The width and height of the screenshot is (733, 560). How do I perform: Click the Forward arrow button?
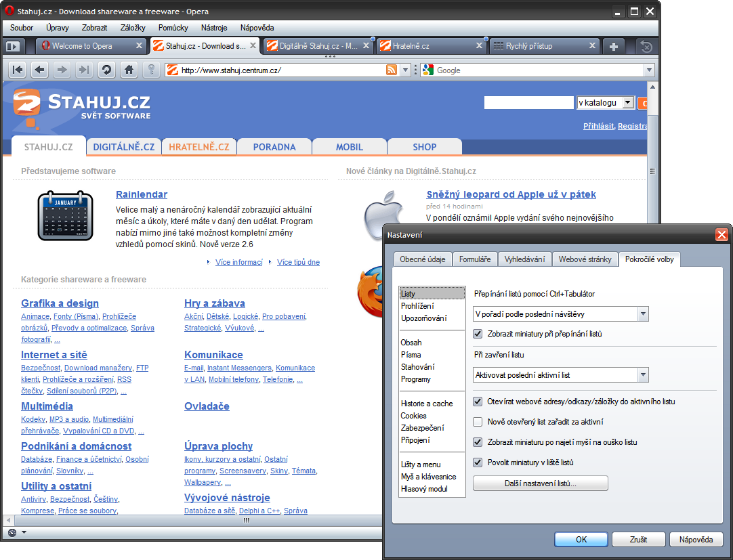coord(62,70)
